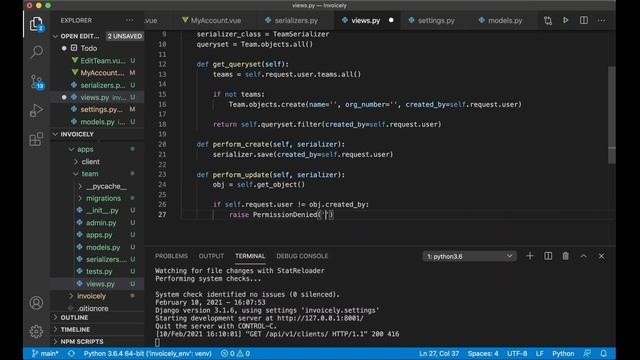Click the 2 UNSAVED badge
Image resolution: width=640 pixels, height=360 pixels.
point(124,36)
